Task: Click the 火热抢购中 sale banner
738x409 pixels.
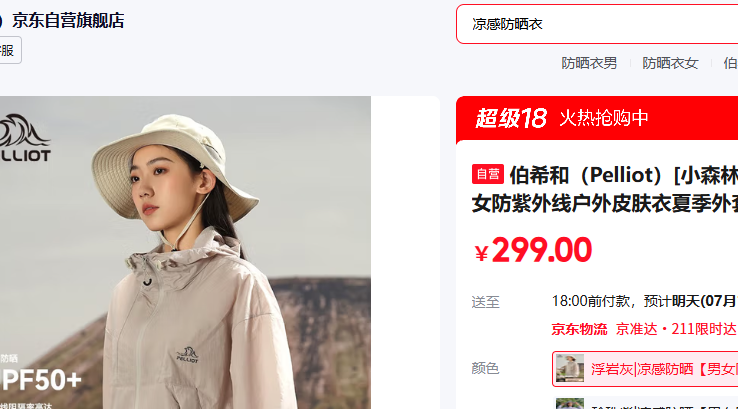Action: [x=603, y=118]
